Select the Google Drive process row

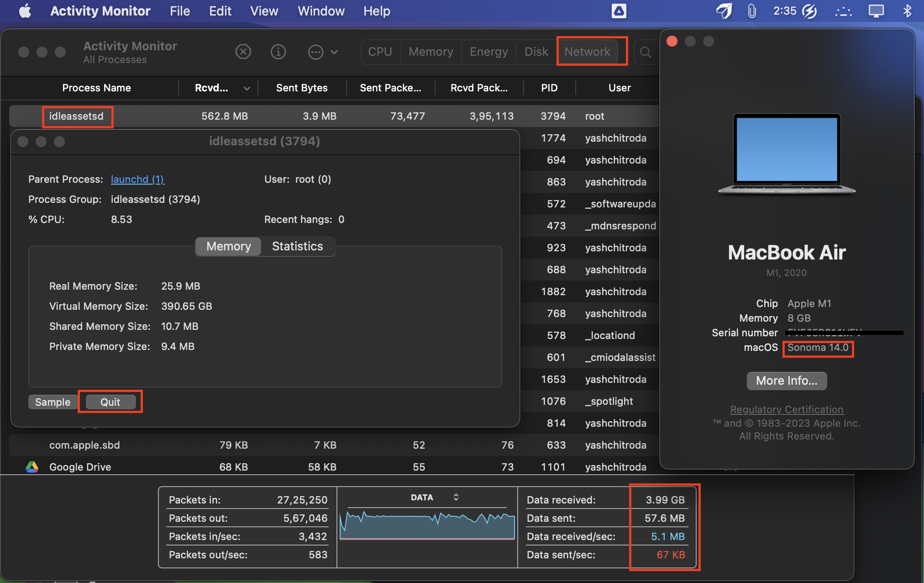pyautogui.click(x=334, y=467)
